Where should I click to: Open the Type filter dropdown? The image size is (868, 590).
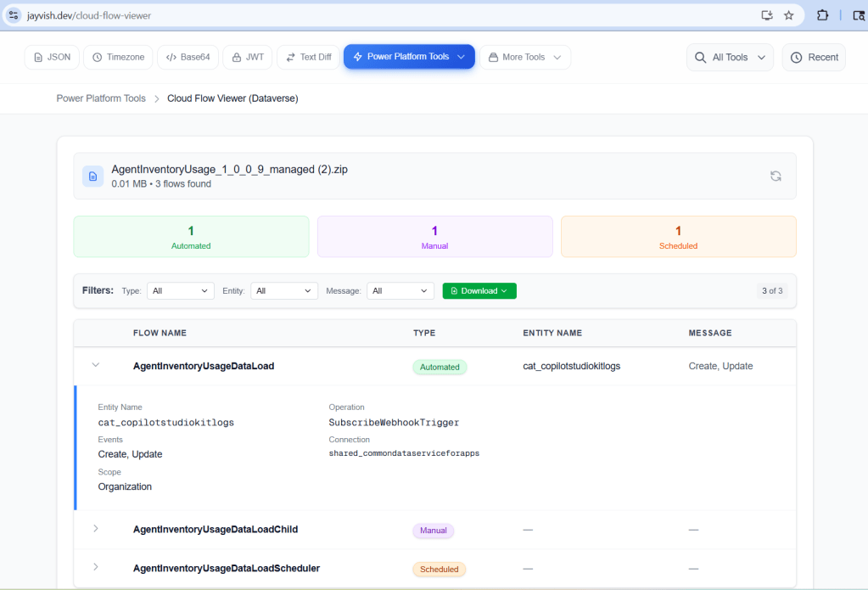tap(181, 290)
